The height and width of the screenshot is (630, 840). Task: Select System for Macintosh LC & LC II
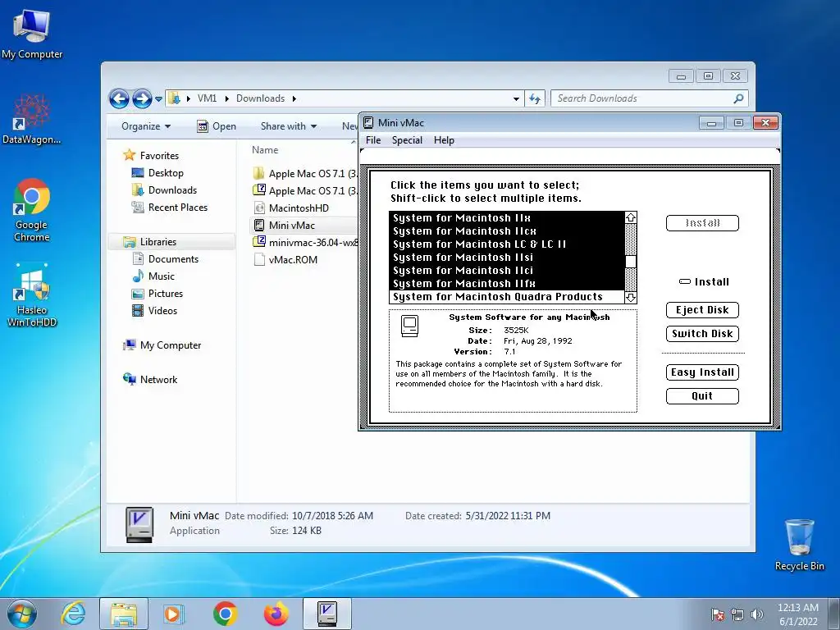point(507,244)
